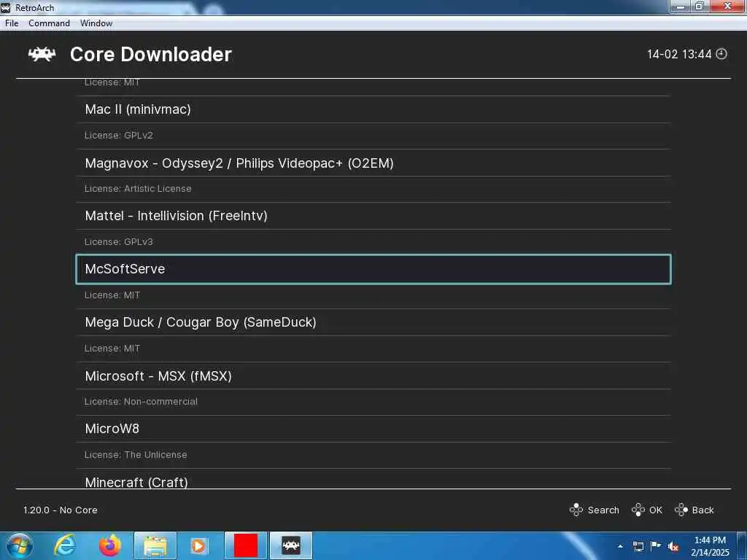Show hidden system tray icons arrow
Viewport: 747px width, 560px height.
coord(620,546)
